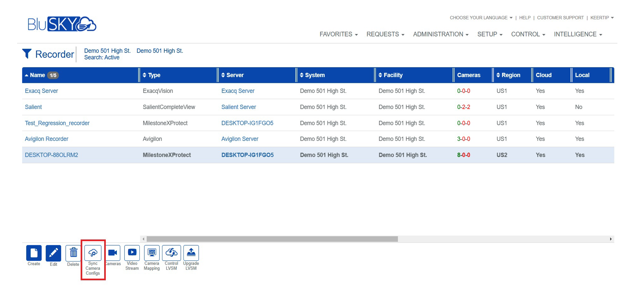Click the Create recorder icon

click(34, 253)
